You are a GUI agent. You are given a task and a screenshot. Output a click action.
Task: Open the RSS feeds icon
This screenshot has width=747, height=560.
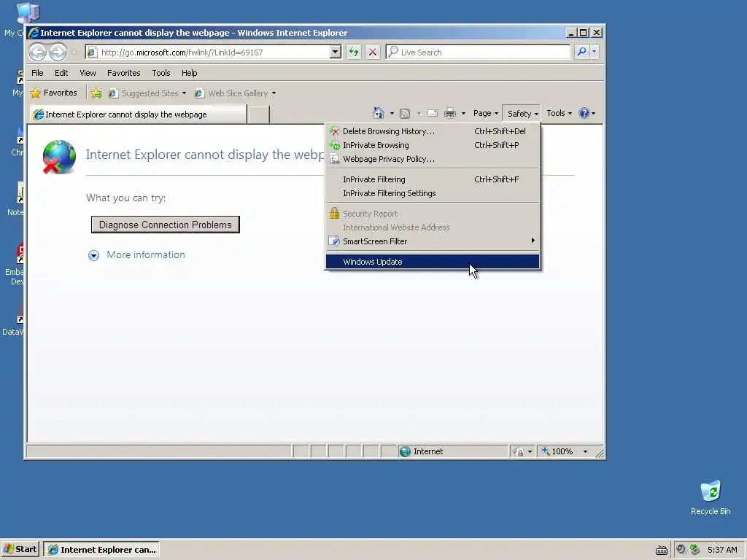coord(405,113)
